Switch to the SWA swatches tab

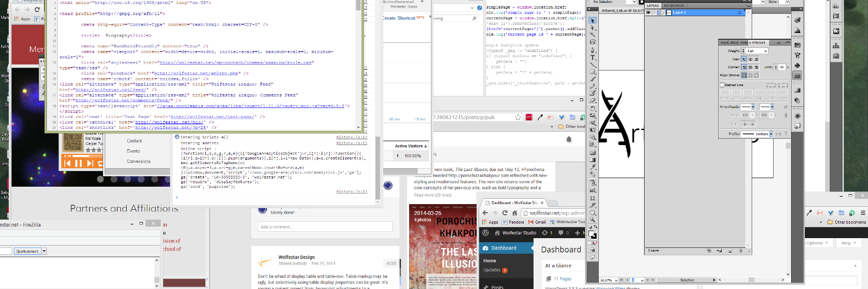[724, 43]
